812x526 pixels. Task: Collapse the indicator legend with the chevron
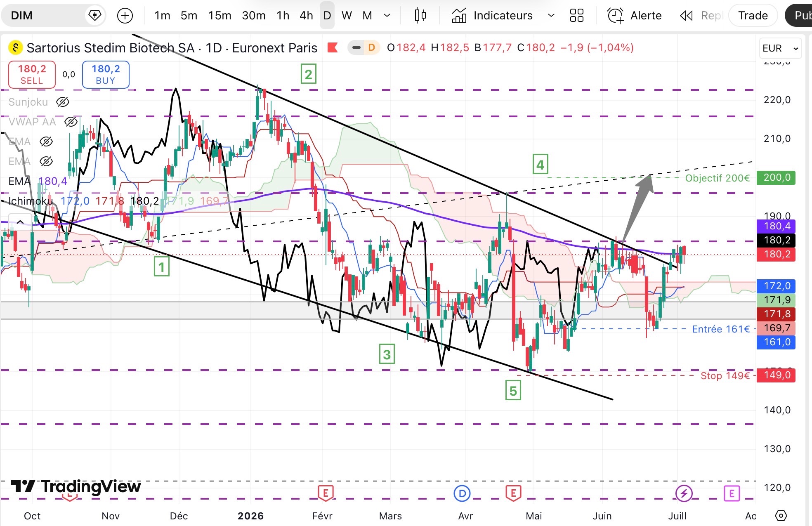tap(20, 222)
